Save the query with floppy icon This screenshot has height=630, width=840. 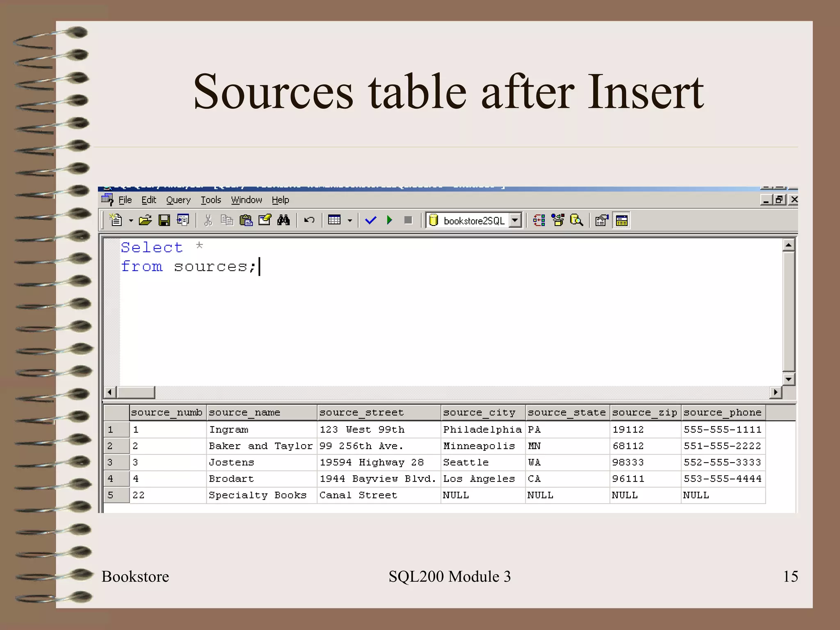(164, 221)
